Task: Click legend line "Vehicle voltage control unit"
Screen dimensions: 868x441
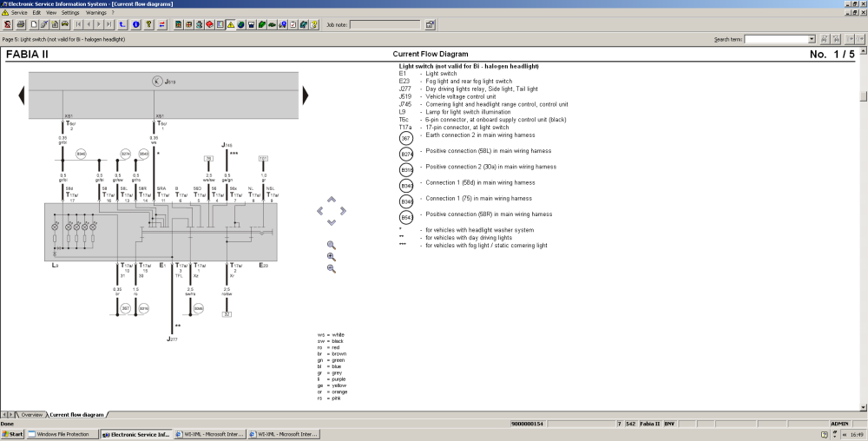Action: pos(461,96)
